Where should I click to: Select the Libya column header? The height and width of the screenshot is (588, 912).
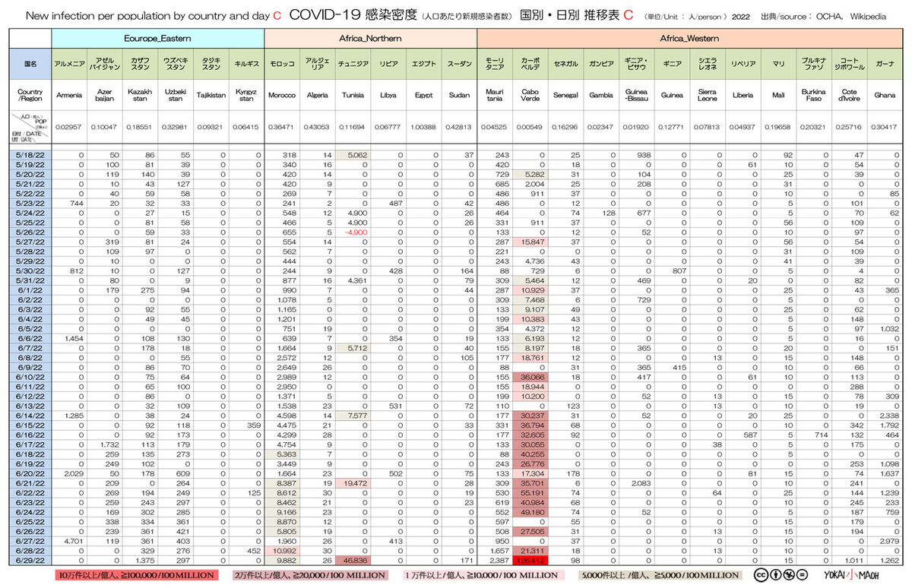coord(388,96)
